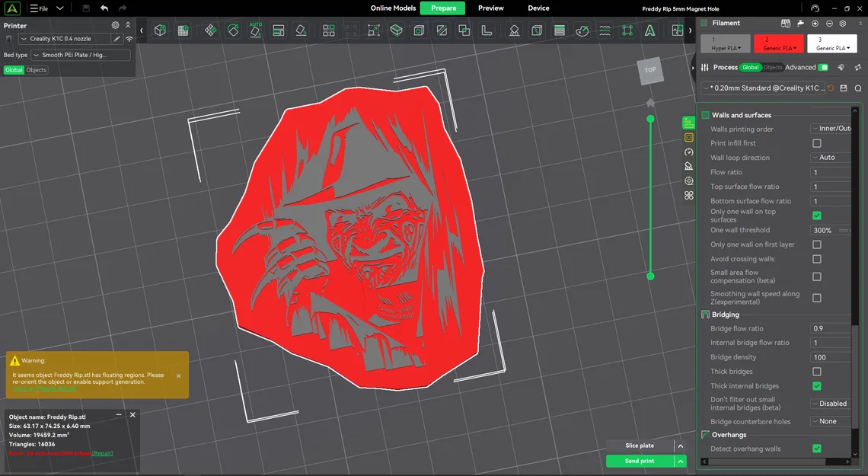Select red filament 2 Generic PLA swatch
Screen dimensions: 868x476
pos(778,43)
